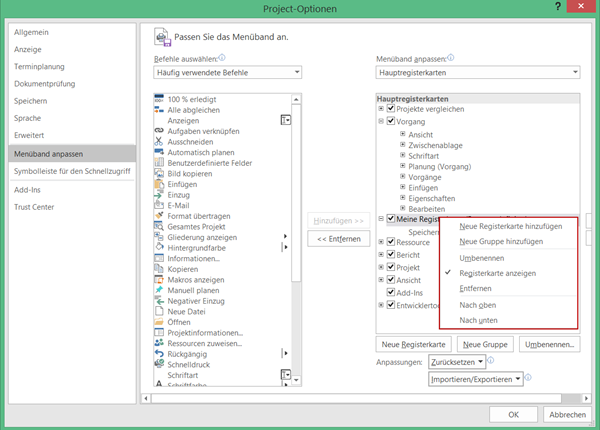
Task: Click the green 'Einzug' arrow icon
Action: 159,195
